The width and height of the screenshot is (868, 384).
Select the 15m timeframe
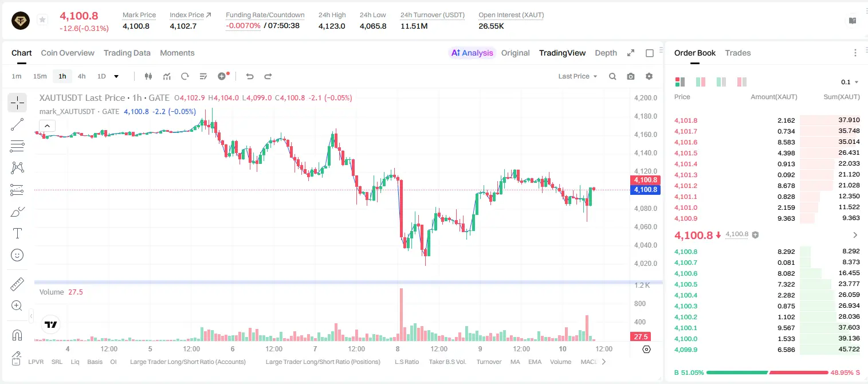tap(40, 76)
